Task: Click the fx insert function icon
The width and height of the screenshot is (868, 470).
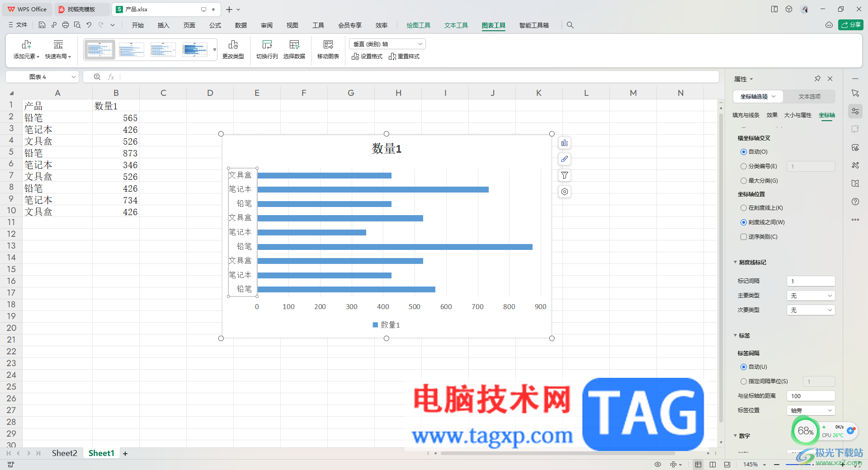Action: click(111, 77)
